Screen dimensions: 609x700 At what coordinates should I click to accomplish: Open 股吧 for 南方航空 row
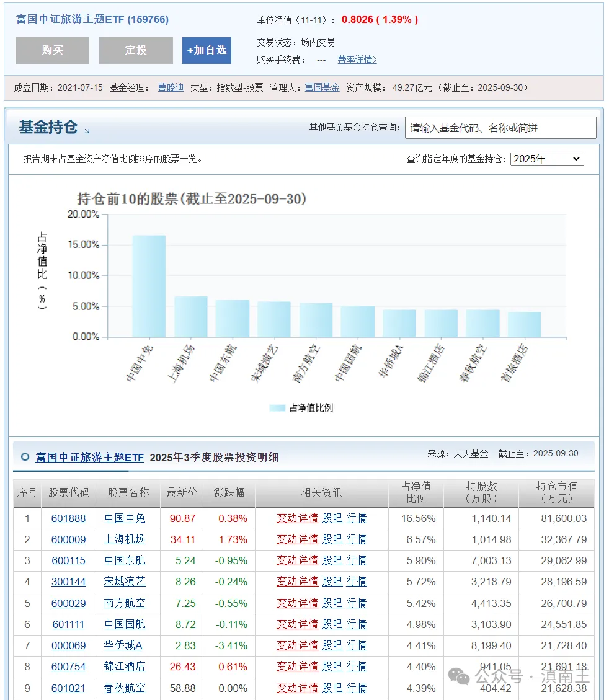pos(332,603)
